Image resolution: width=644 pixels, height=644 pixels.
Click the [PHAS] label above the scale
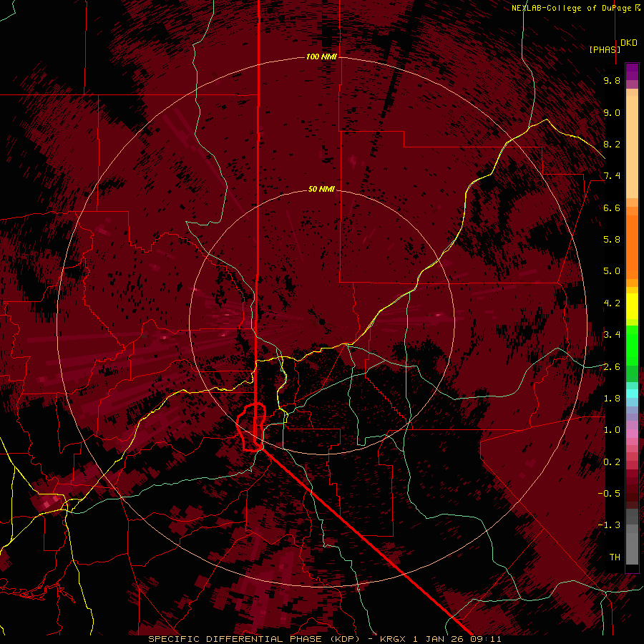605,49
